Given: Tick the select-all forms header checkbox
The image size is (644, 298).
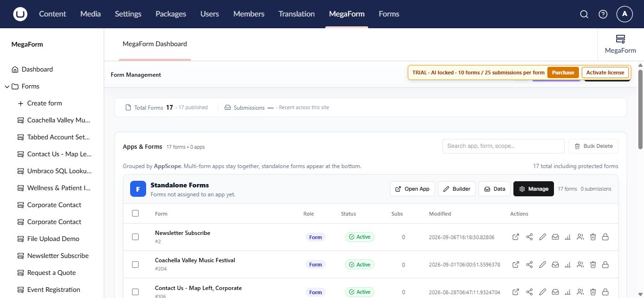Looking at the screenshot, I should click(x=135, y=213).
